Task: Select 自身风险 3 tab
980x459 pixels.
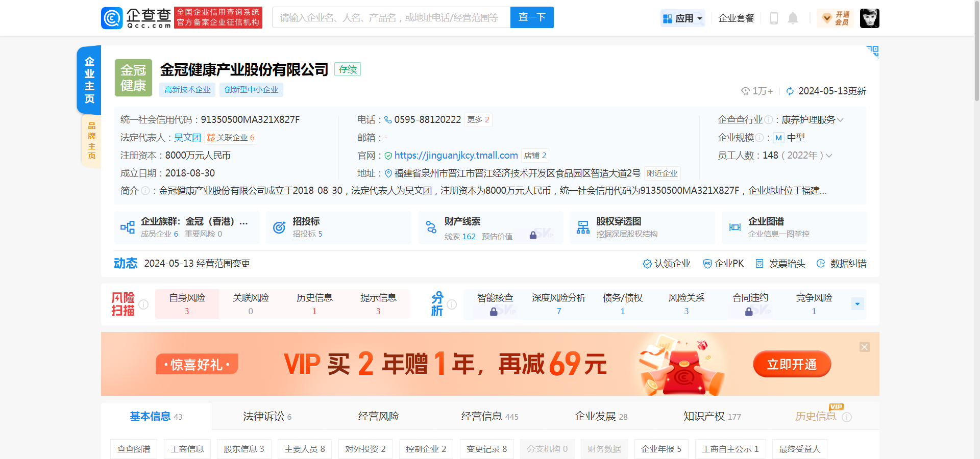Action: coord(187,304)
